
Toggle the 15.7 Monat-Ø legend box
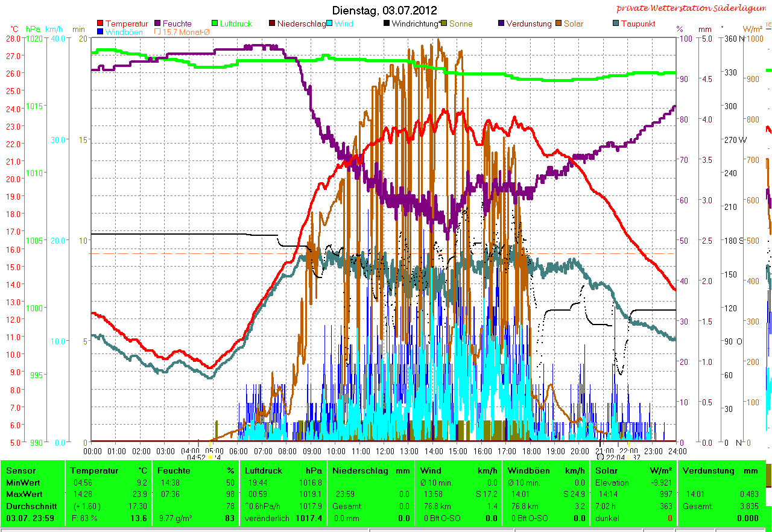click(x=158, y=32)
